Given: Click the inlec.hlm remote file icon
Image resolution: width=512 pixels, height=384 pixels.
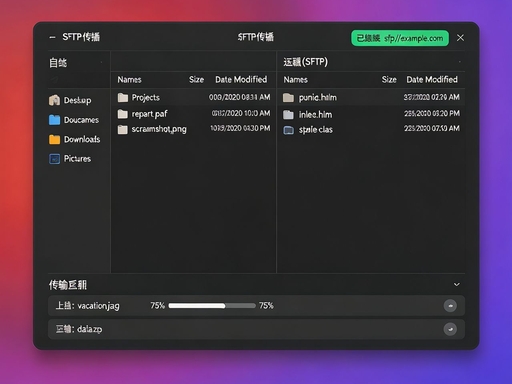Looking at the screenshot, I should tap(288, 115).
